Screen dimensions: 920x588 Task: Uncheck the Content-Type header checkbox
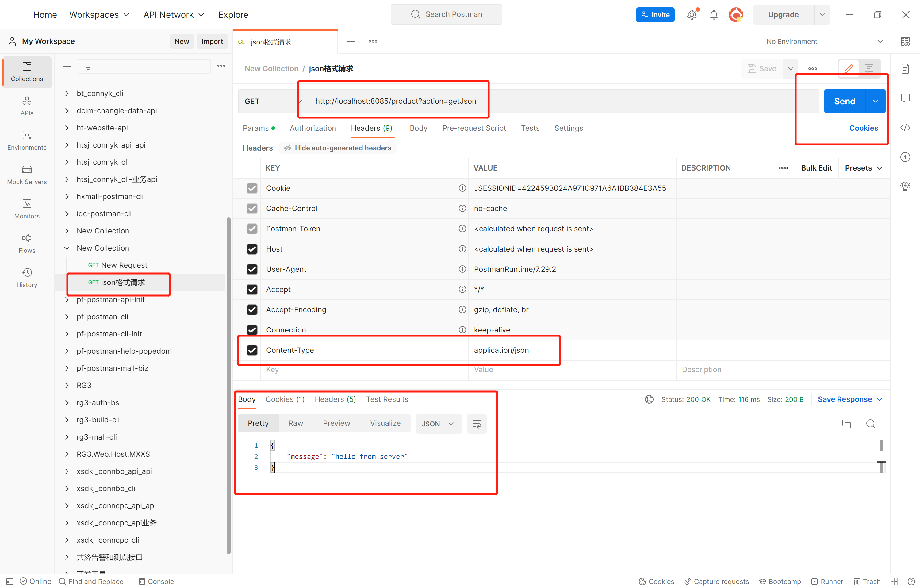click(252, 350)
